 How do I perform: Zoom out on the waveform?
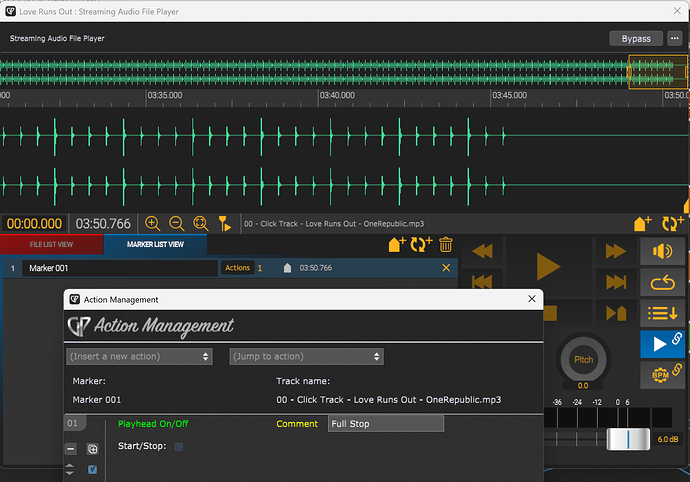click(x=176, y=224)
